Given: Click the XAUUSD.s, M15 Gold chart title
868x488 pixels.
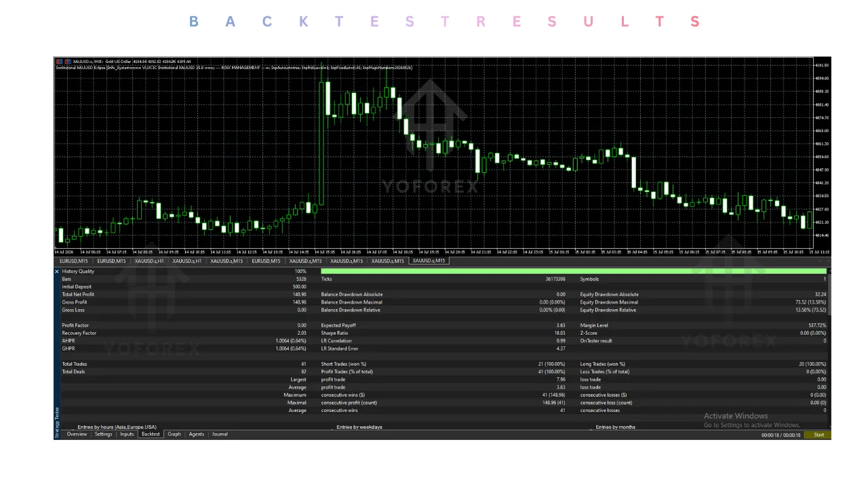Looking at the screenshot, I should pos(132,62).
